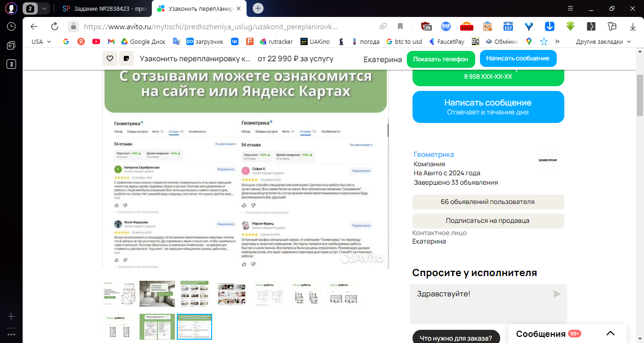This screenshot has height=343, width=644.
Task: Expand the Другие закладки folder
Action: 603,41
